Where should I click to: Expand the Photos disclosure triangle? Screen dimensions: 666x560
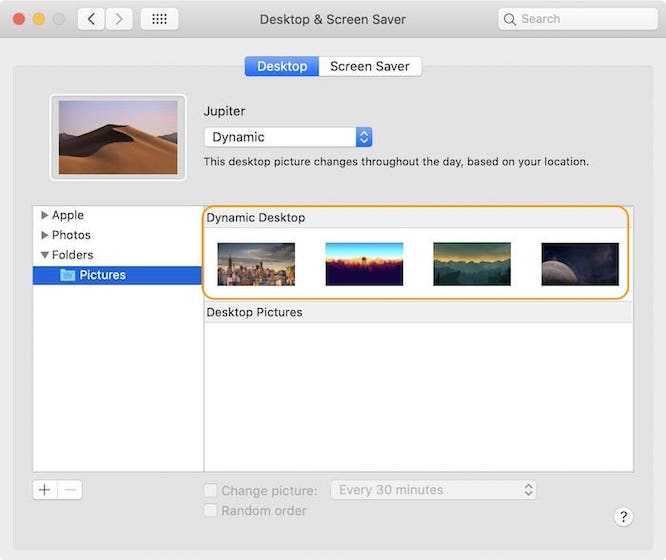tap(45, 235)
